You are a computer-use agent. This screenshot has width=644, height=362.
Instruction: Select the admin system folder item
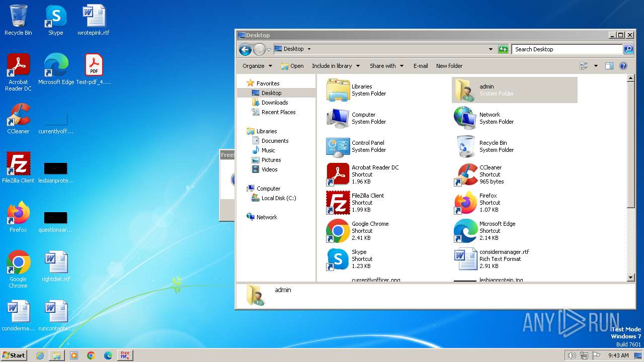coord(515,90)
